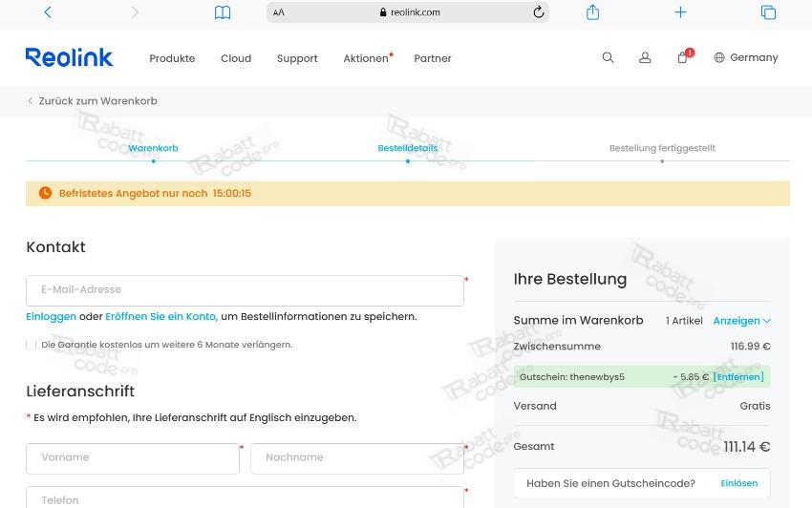This screenshot has width=812, height=508.
Task: Focus the E-Mail-Adresse field
Action: [x=245, y=290]
